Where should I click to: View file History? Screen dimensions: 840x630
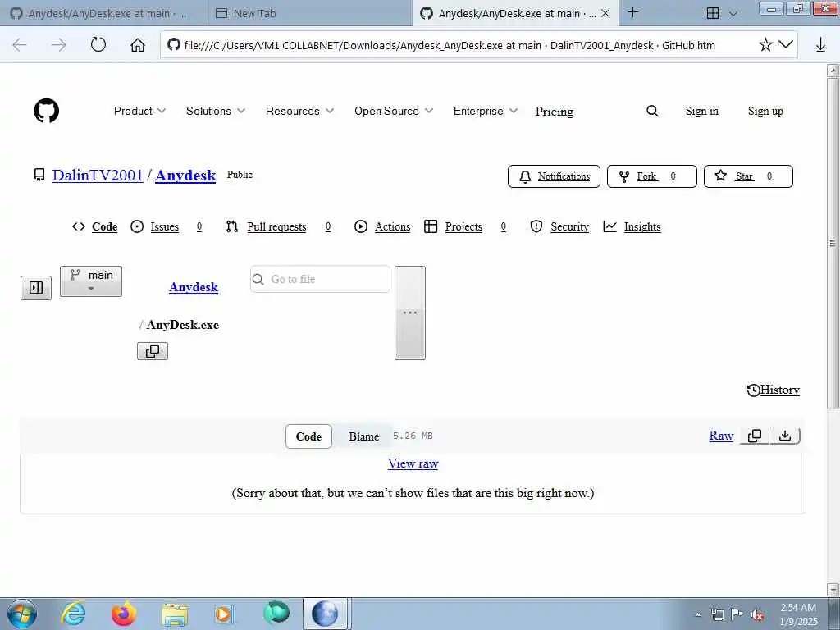(773, 390)
